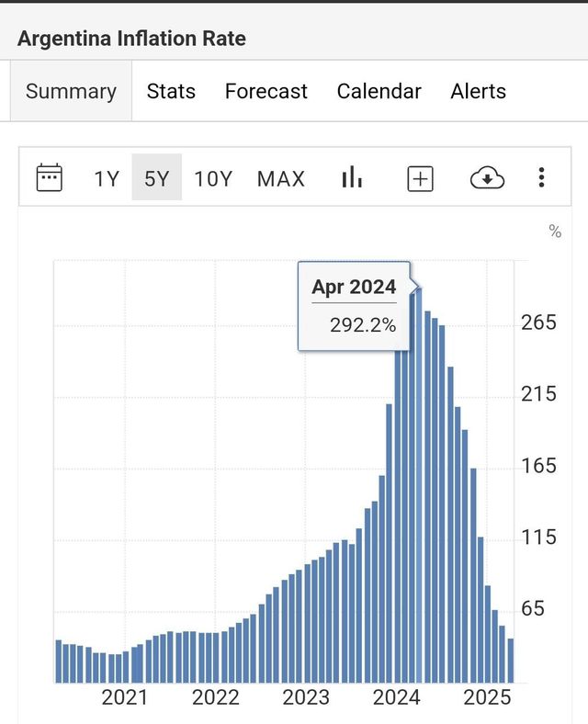Click the 2023 x-axis label

click(x=306, y=698)
